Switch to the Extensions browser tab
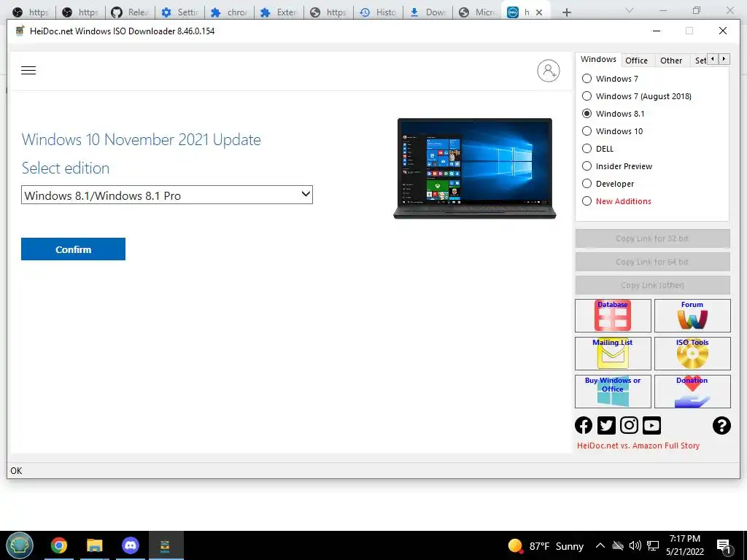This screenshot has height=560, width=747. click(279, 12)
